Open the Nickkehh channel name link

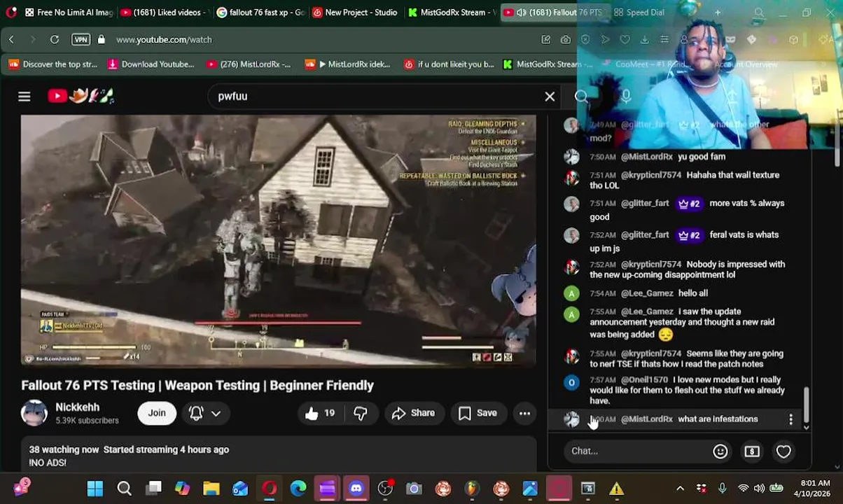coord(78,407)
